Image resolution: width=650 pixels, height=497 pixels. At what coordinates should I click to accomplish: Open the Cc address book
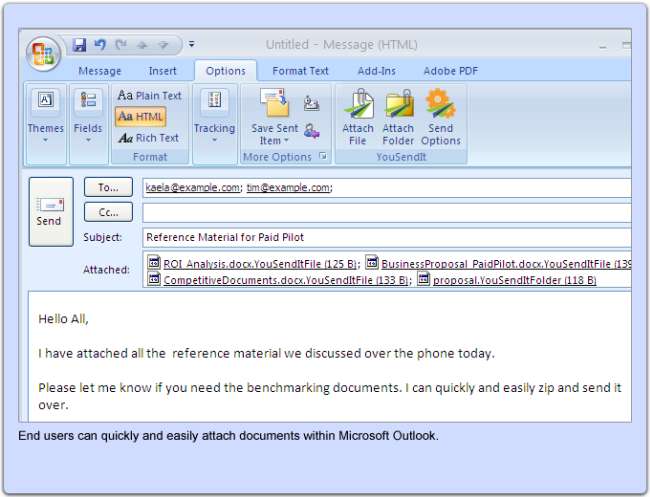pos(108,212)
